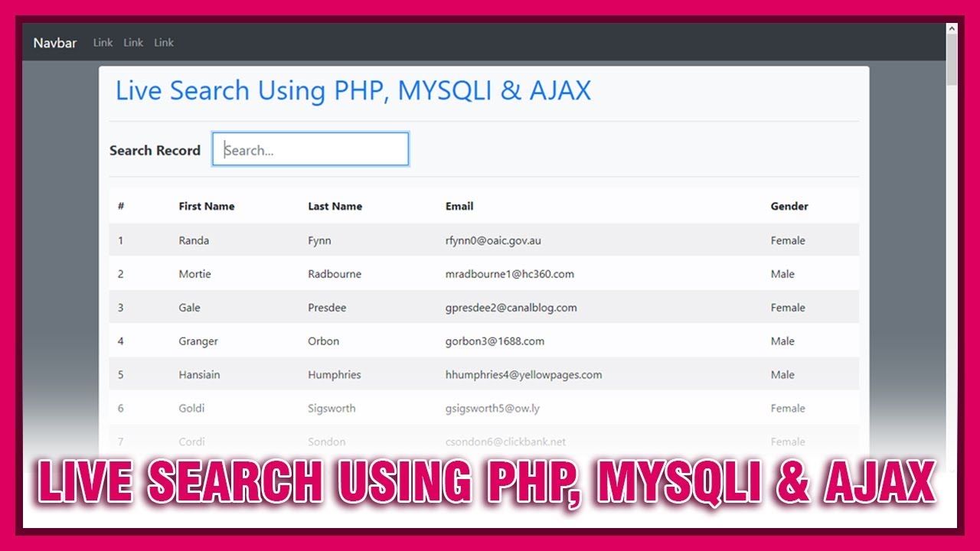Click row number 3 in Gale's row
The width and height of the screenshot is (980, 551).
pos(120,308)
